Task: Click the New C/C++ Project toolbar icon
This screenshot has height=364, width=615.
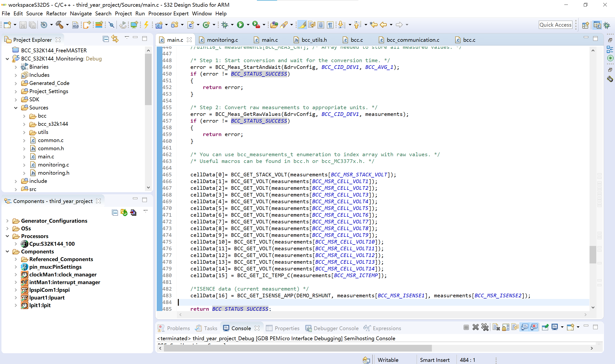Action: coord(159,24)
